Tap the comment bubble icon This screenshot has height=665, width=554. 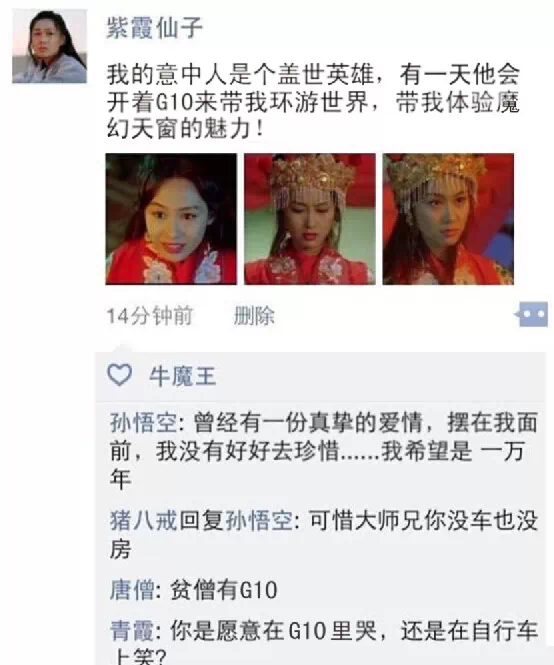click(x=532, y=314)
